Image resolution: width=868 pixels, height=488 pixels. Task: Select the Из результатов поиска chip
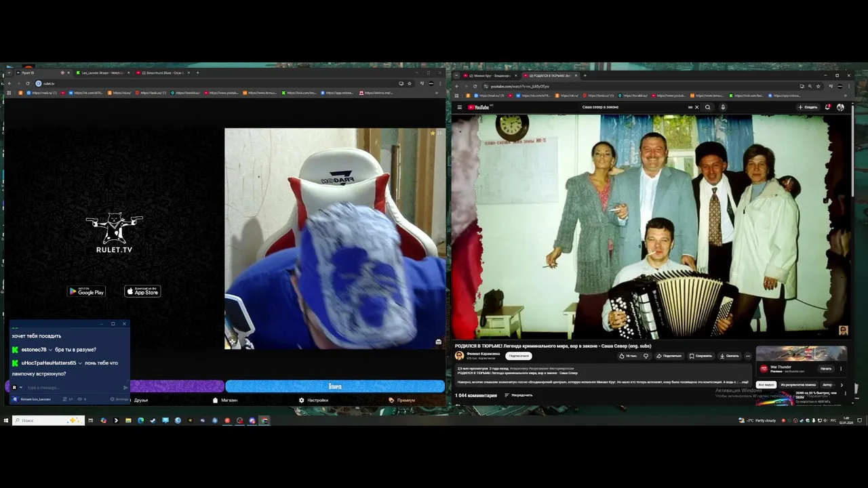point(798,385)
